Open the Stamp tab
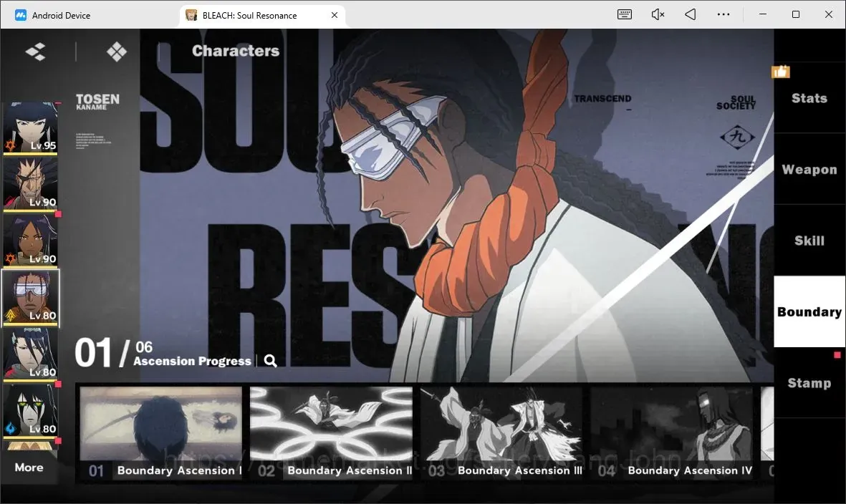 (809, 383)
